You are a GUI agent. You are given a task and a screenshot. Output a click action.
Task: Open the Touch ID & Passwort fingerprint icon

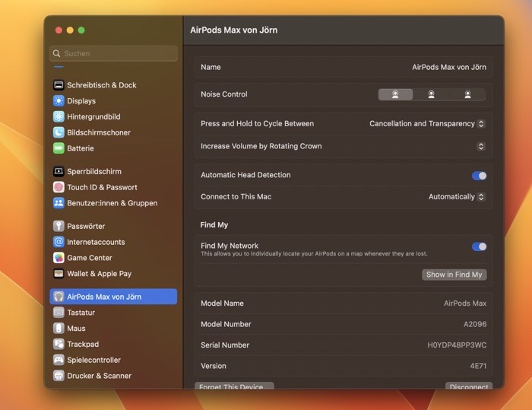(59, 187)
